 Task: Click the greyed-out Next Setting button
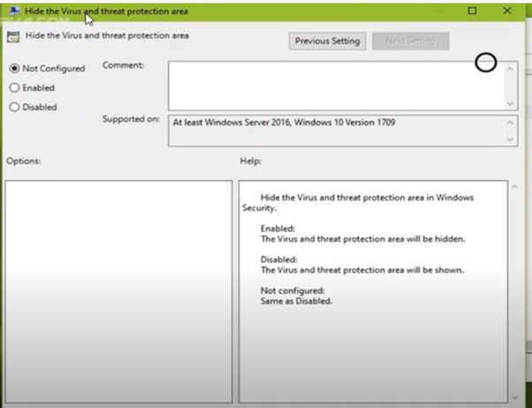pos(410,42)
